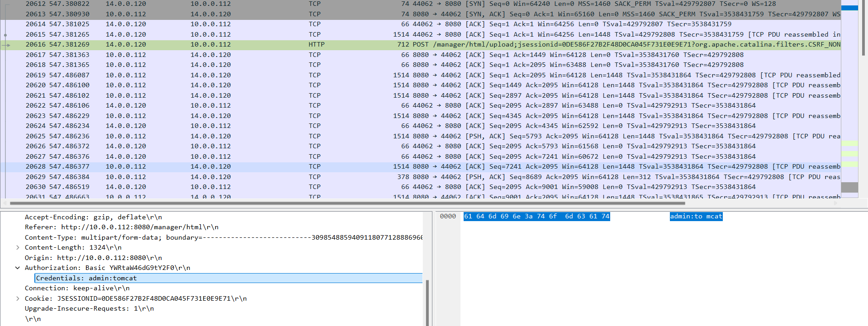Click the 0000 offset in bytes pane
Screen dimensions: 868x326
pos(448,217)
